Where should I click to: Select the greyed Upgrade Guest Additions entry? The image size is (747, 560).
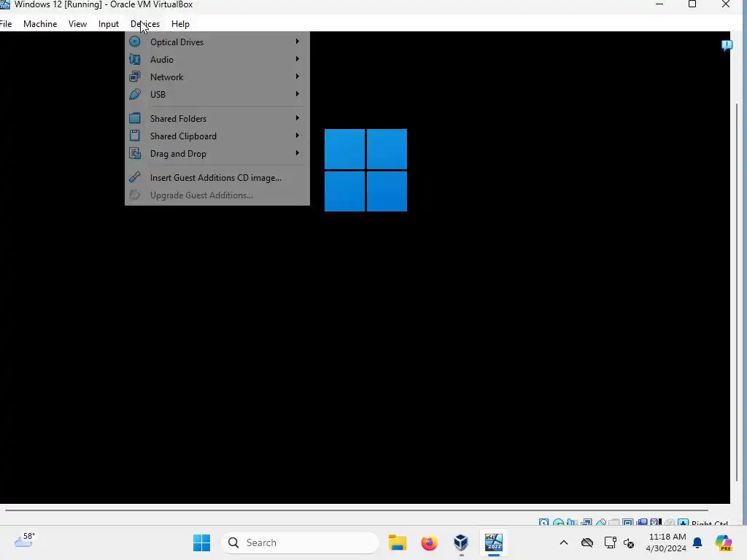click(x=217, y=195)
